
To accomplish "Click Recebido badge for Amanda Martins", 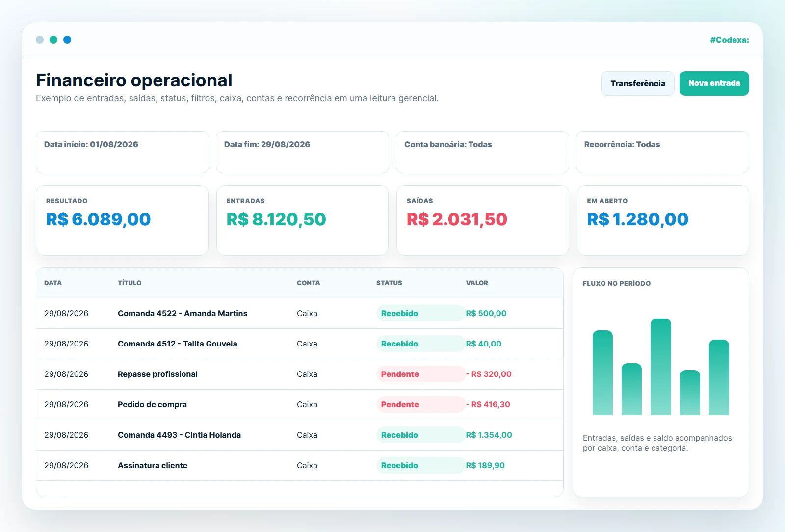I will pyautogui.click(x=420, y=314).
